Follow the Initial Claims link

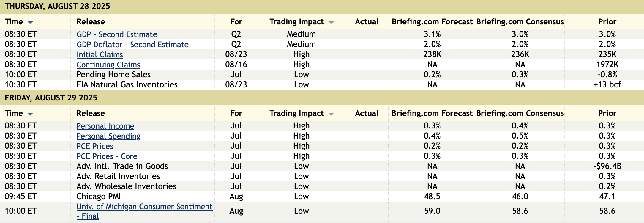100,55
